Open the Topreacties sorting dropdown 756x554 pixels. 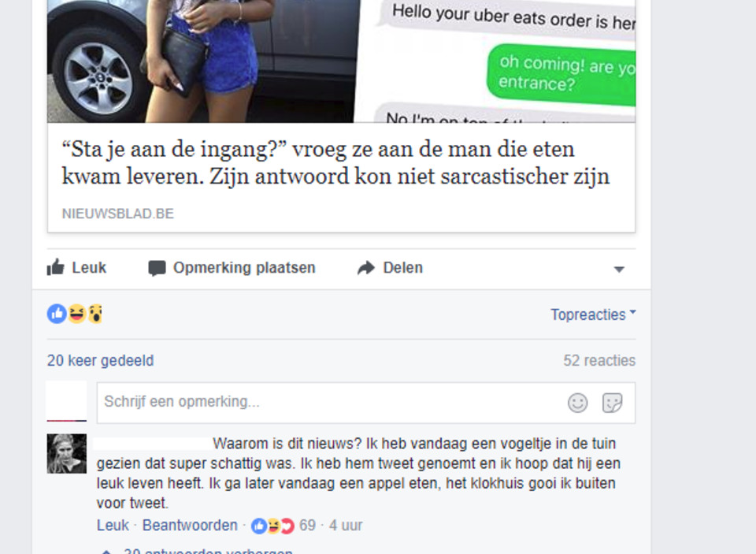[593, 314]
